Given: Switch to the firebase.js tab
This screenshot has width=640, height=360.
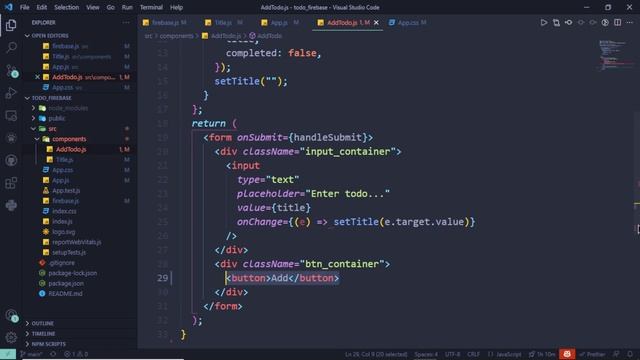Looking at the screenshot, I should tap(165, 22).
